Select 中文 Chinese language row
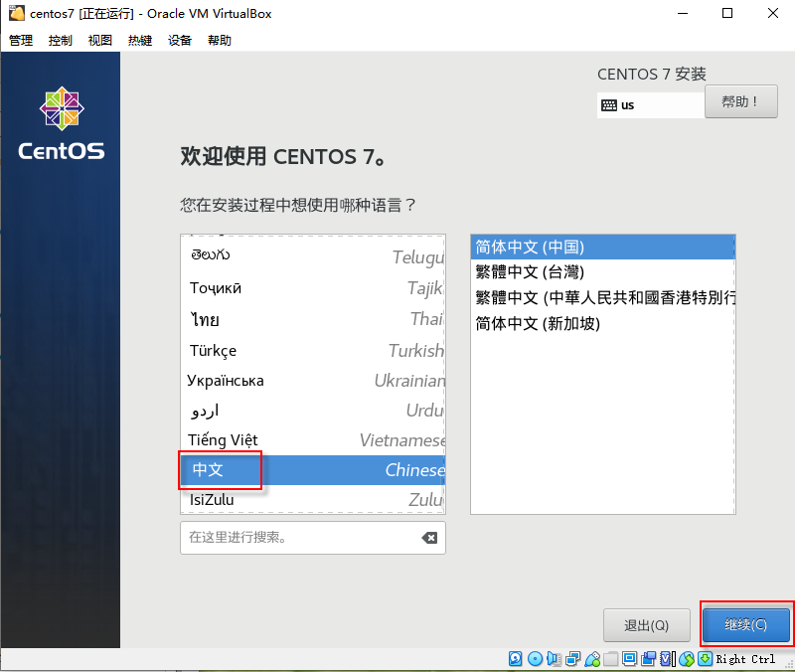 pyautogui.click(x=313, y=469)
